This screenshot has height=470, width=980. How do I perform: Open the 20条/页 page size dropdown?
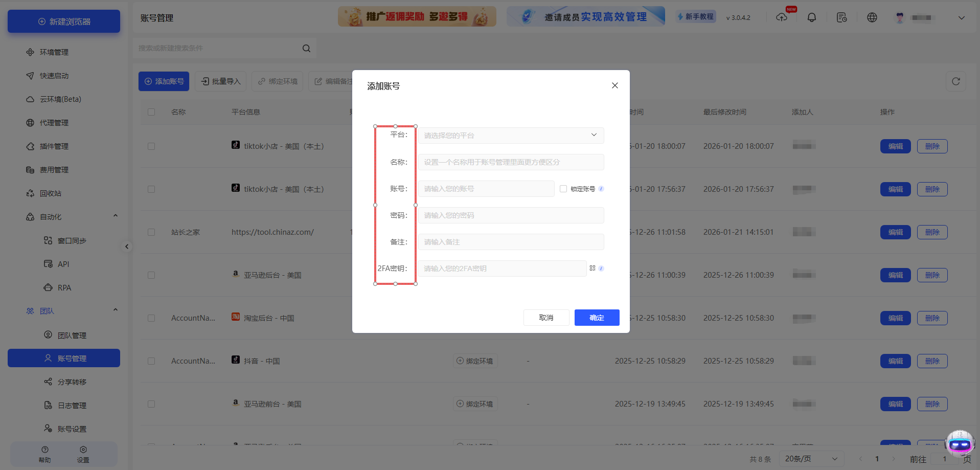coord(810,458)
